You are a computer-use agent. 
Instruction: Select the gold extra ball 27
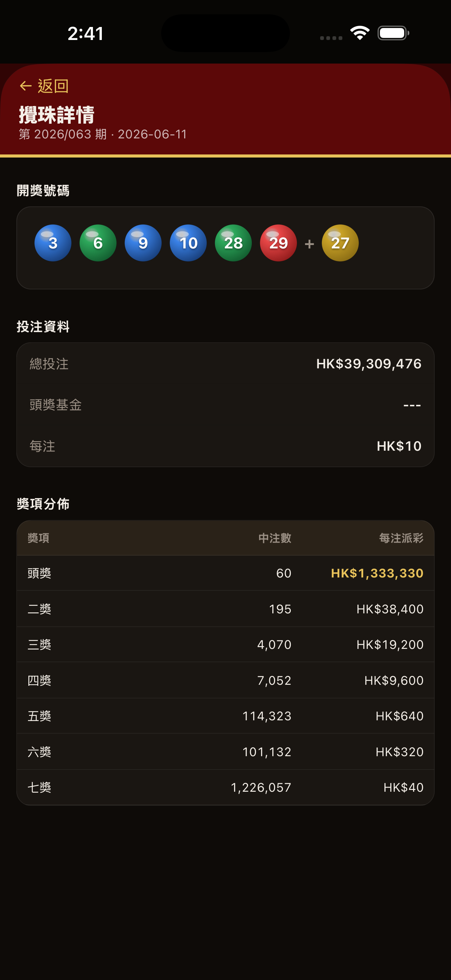pyautogui.click(x=340, y=243)
